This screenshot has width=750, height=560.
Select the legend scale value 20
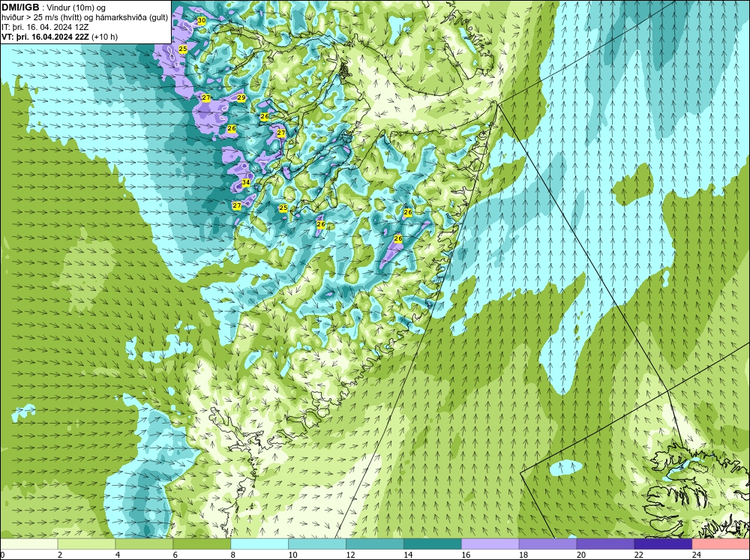[x=581, y=555]
